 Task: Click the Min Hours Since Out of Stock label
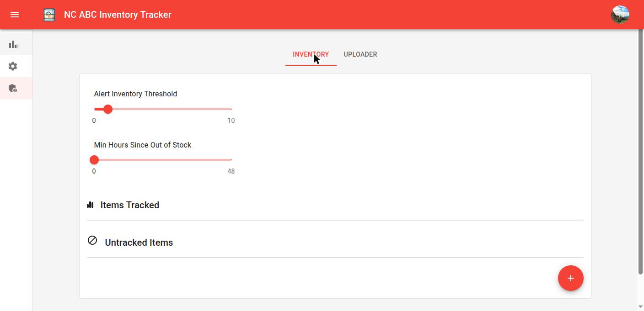pos(143,145)
